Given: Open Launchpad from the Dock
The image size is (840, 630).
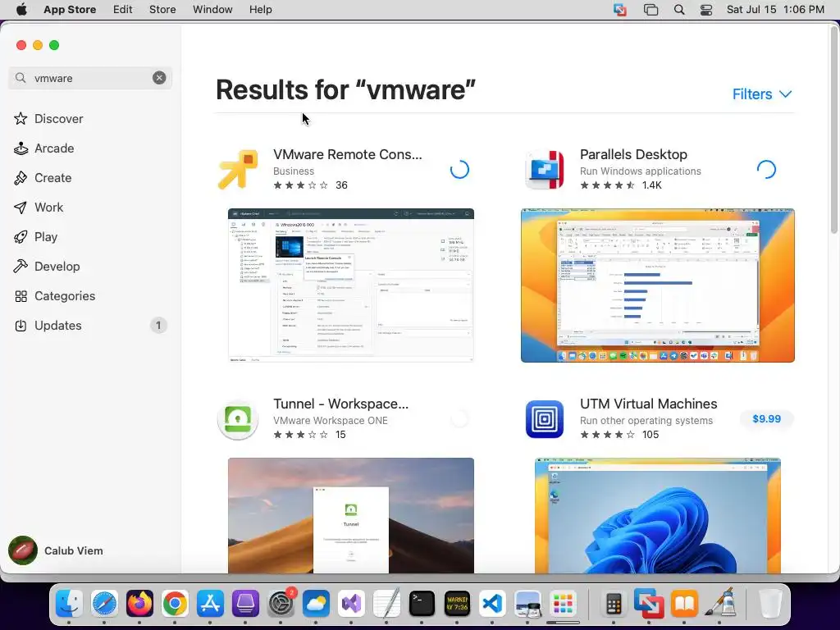Looking at the screenshot, I should click(x=563, y=605).
